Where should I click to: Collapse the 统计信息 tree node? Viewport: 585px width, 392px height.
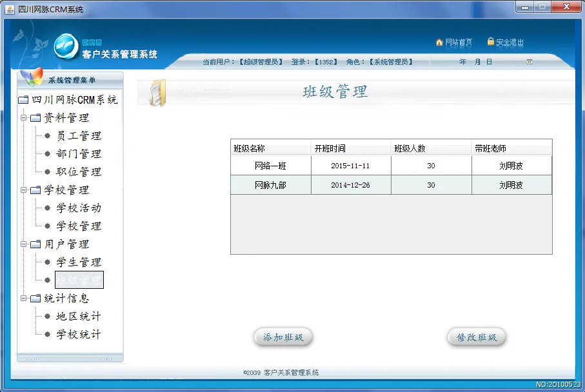pos(24,299)
